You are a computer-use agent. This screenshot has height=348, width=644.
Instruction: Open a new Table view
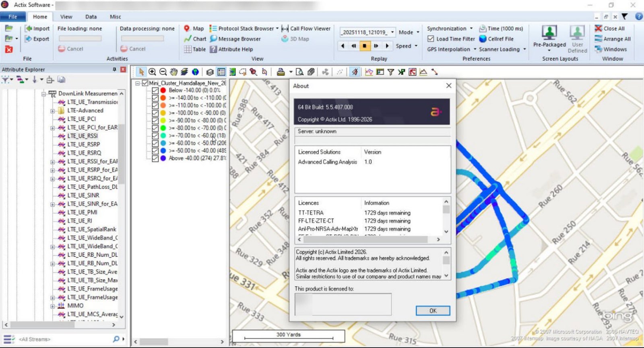coord(195,49)
